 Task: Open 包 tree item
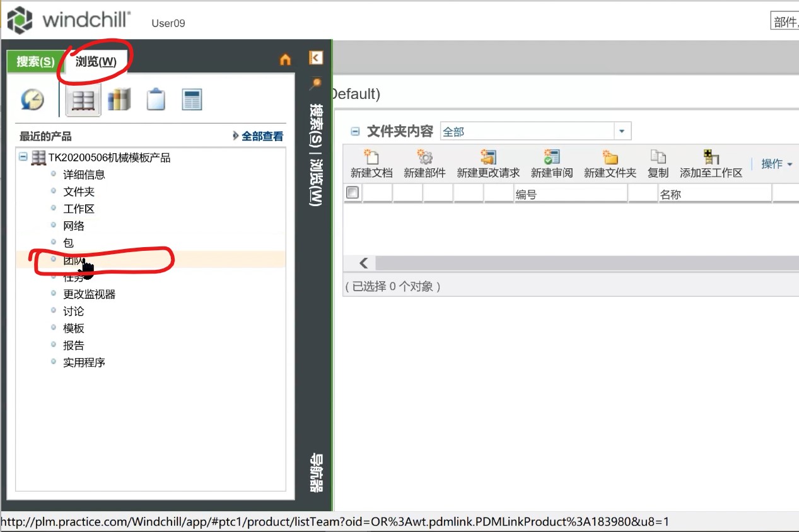coord(68,243)
